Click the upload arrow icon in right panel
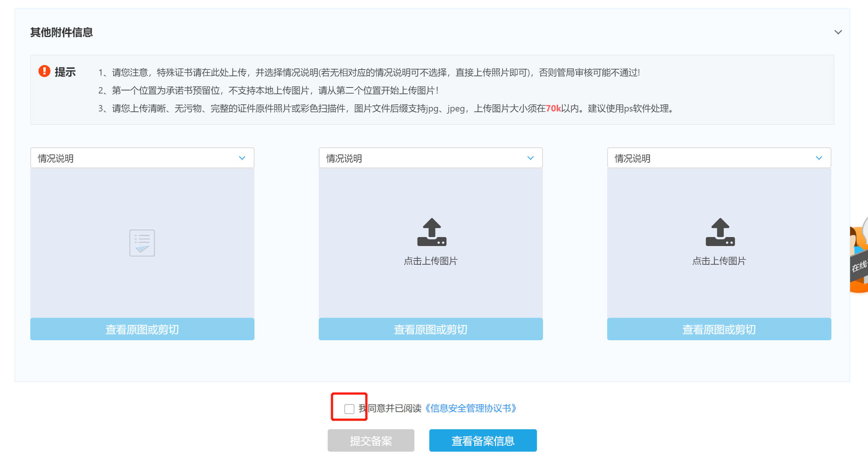The width and height of the screenshot is (868, 467). coord(720,232)
